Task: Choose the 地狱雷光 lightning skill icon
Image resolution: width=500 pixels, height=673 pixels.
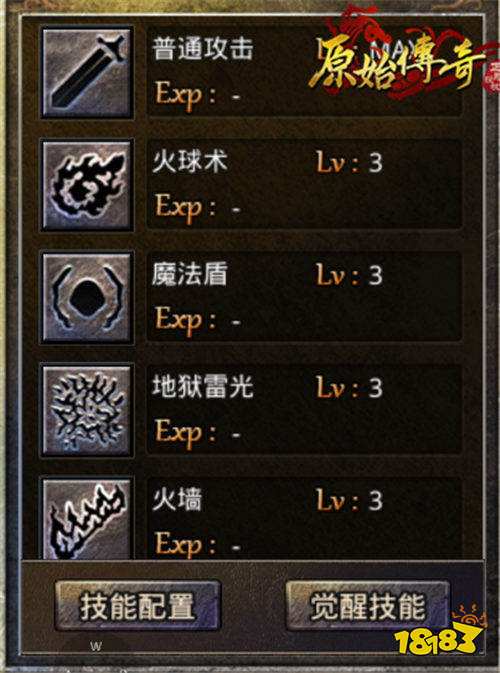Action: click(87, 411)
